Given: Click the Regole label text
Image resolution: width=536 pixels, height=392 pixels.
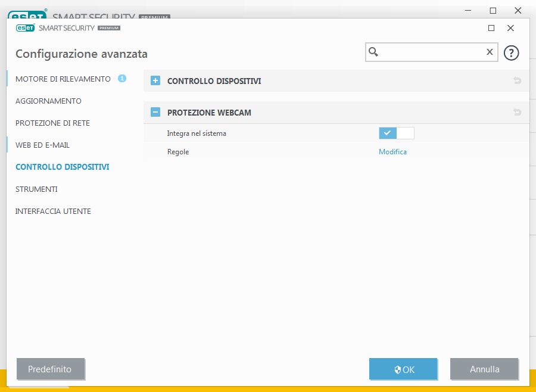Looking at the screenshot, I should (x=177, y=152).
